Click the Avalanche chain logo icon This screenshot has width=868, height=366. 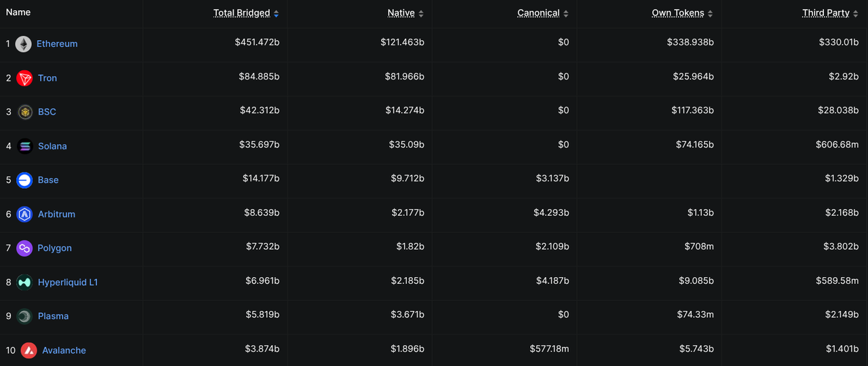click(x=29, y=350)
